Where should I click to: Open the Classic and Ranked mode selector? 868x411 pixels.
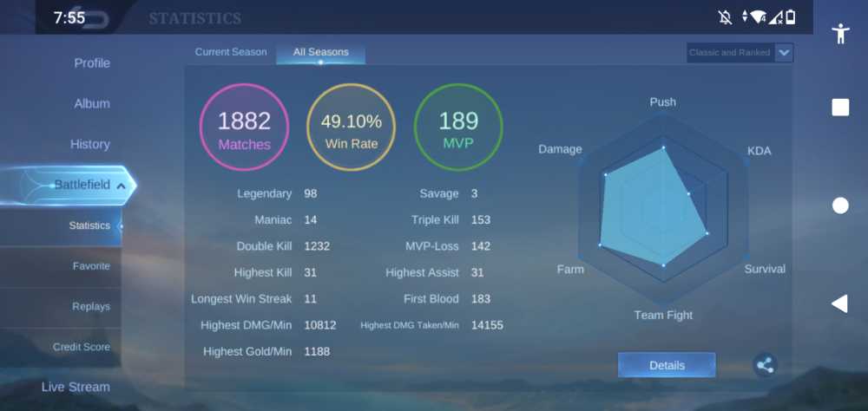740,53
